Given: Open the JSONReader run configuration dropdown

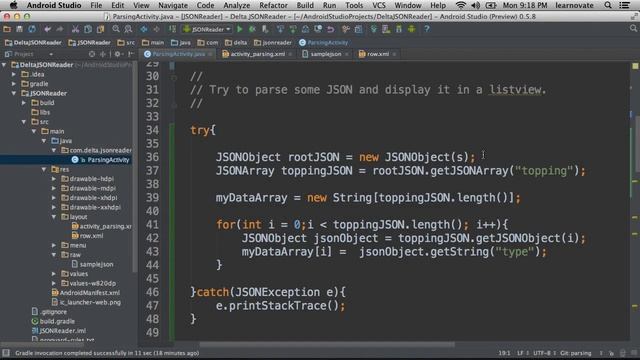Looking at the screenshot, I should click(207, 29).
